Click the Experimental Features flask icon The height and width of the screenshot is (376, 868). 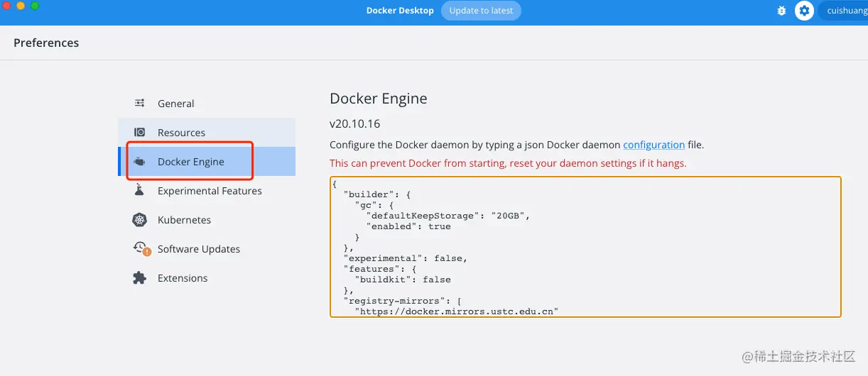pyautogui.click(x=140, y=191)
